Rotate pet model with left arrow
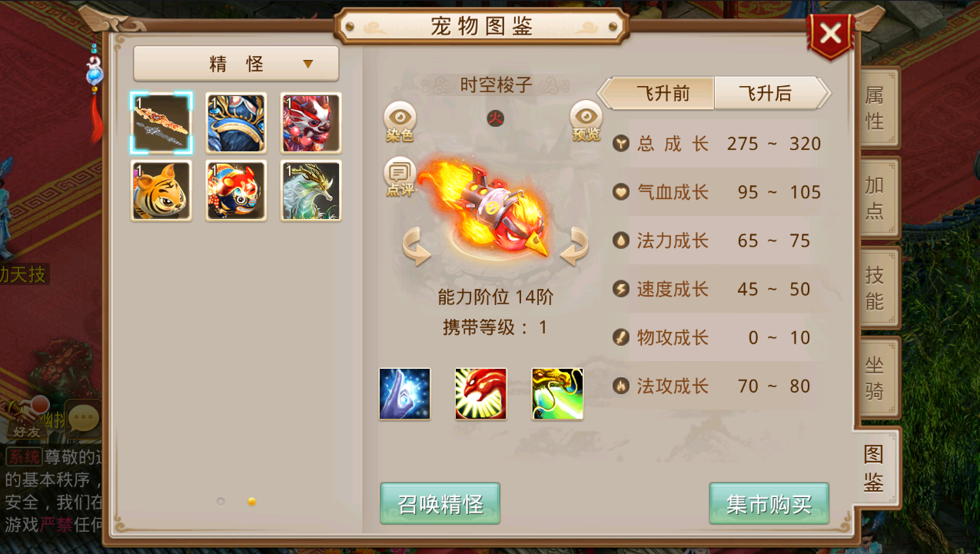The width and height of the screenshot is (980, 554). (417, 247)
